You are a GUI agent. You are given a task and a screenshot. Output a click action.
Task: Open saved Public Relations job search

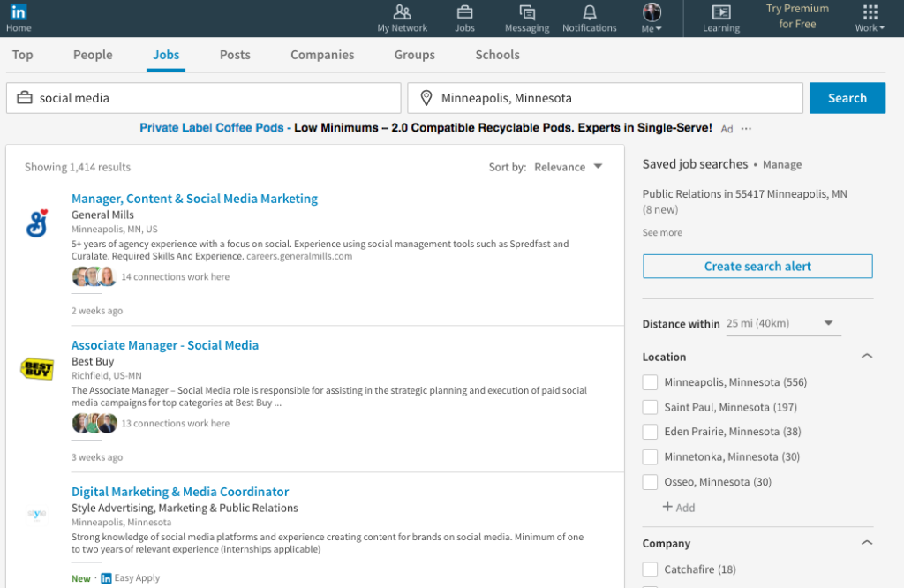click(745, 201)
